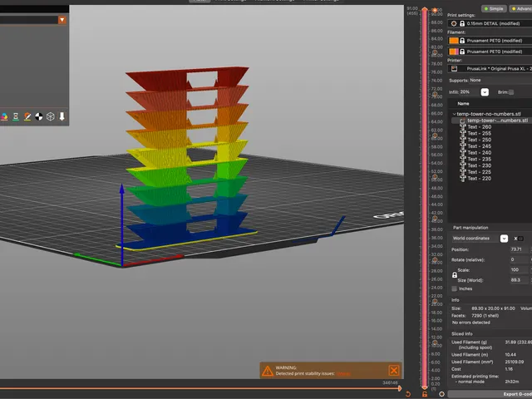The height and width of the screenshot is (399, 532).
Task: Toggle the Brim checkbox
Action: (x=511, y=92)
